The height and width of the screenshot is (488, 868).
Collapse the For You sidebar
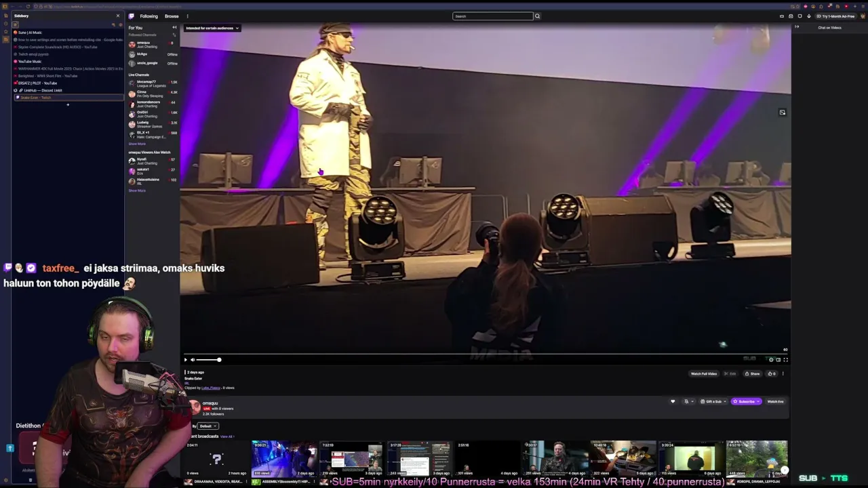[x=174, y=28]
